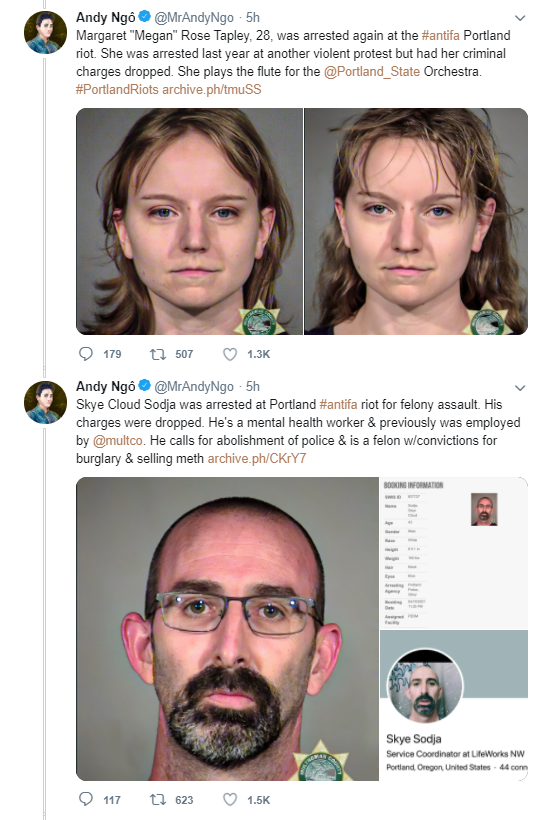Click the reply icon under the first tweet

(85, 354)
